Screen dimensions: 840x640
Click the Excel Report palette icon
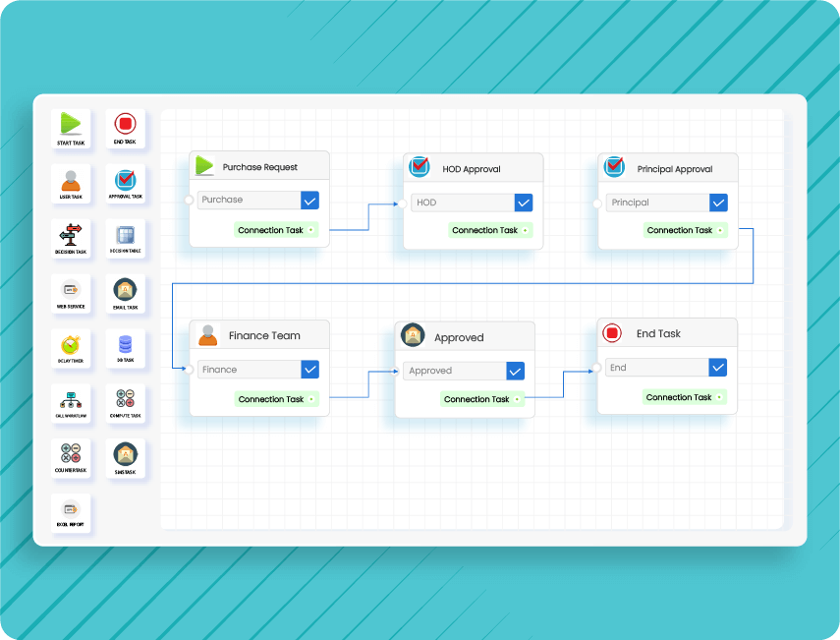[x=71, y=511]
